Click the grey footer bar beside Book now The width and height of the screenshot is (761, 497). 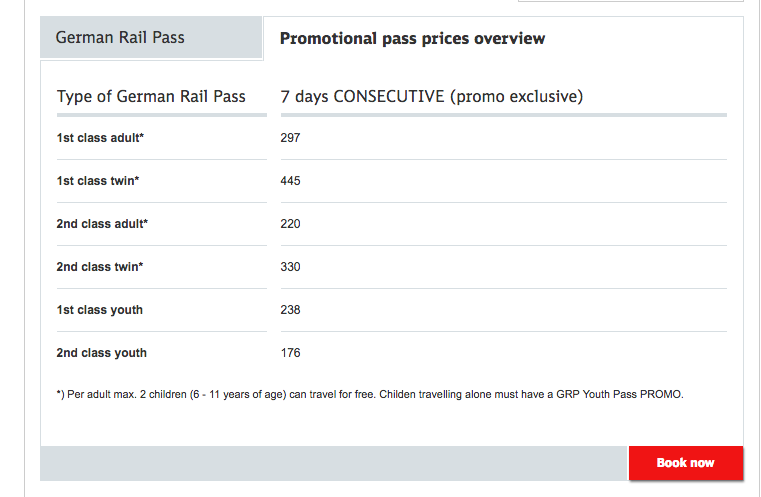(x=334, y=463)
